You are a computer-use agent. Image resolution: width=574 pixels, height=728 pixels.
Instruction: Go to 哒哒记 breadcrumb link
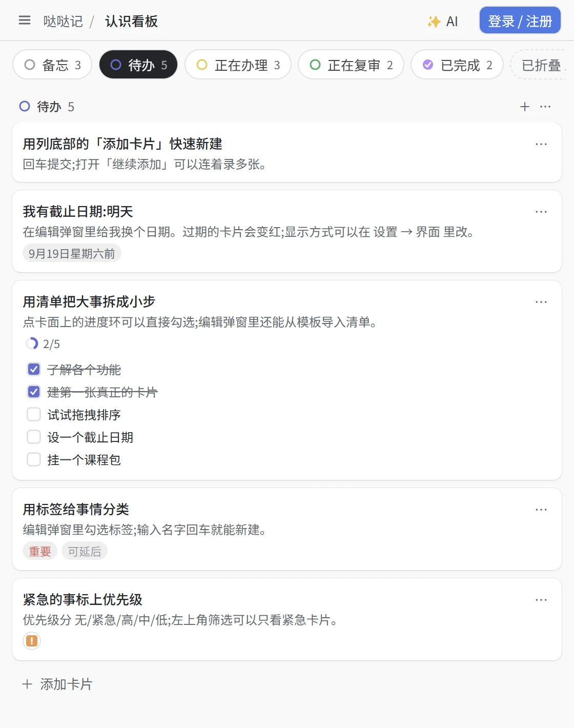coord(63,22)
